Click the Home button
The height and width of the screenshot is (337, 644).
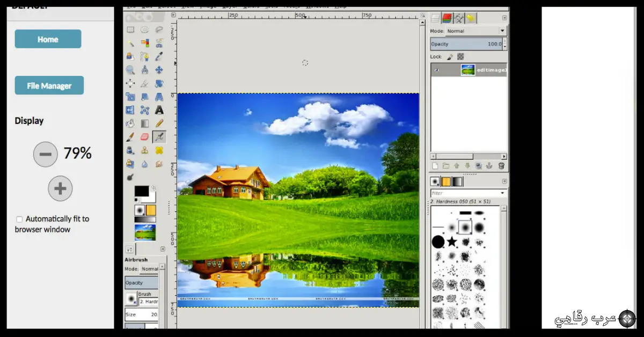48,39
